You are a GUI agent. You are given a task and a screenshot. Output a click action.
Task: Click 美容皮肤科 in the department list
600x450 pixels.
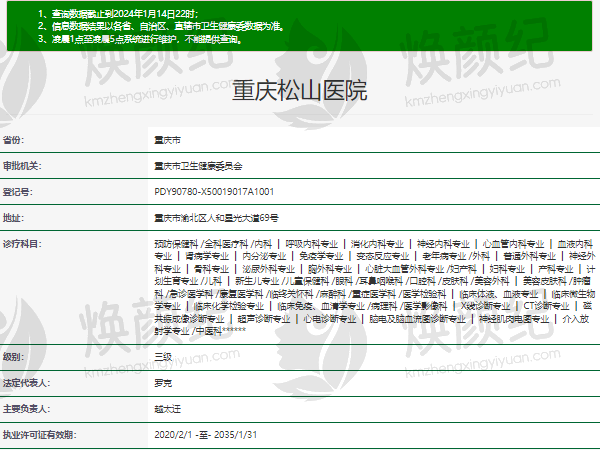pyautogui.click(x=545, y=281)
